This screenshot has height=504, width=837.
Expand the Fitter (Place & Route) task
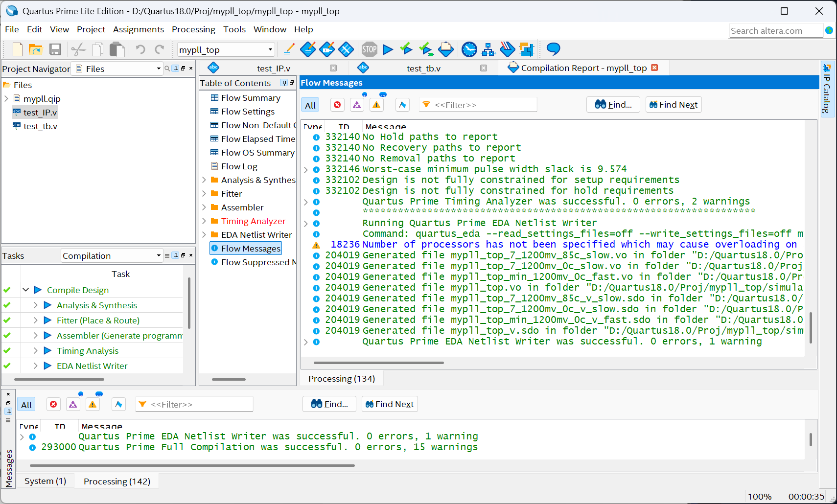35,320
